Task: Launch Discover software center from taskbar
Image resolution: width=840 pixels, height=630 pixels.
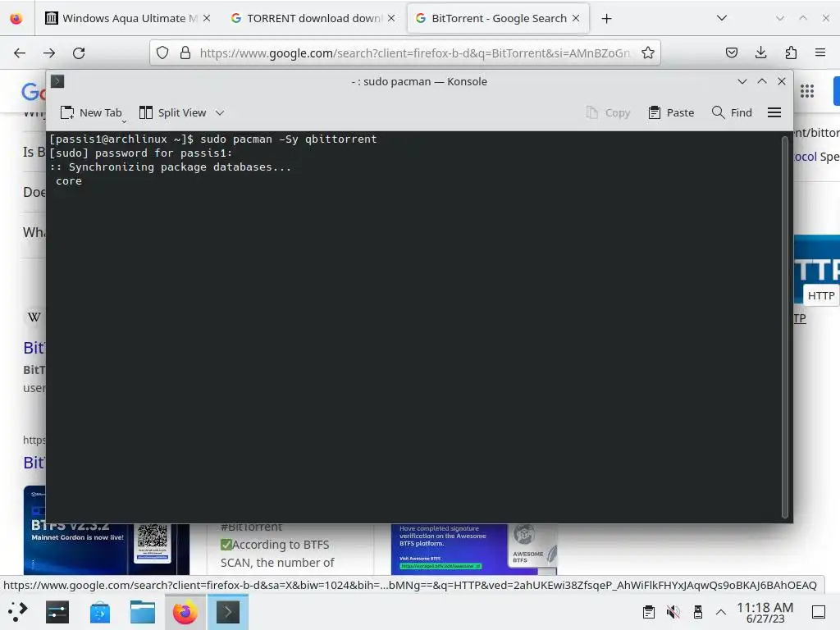Action: coord(99,612)
